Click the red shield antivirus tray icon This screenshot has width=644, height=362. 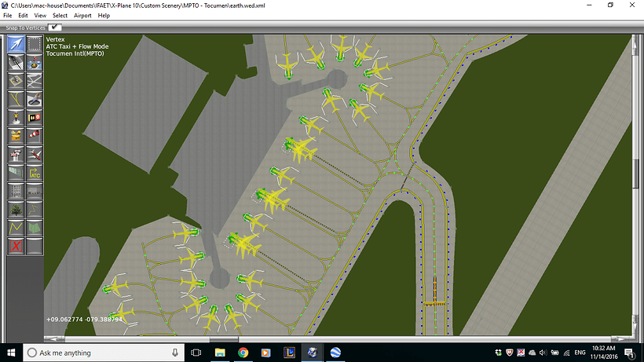pyautogui.click(x=509, y=353)
